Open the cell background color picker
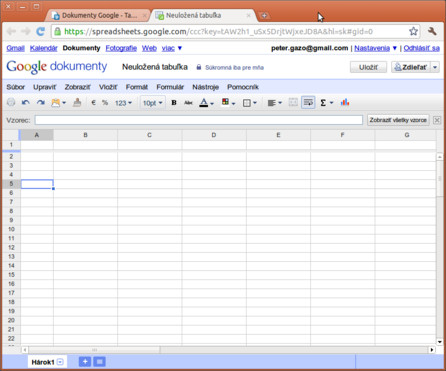 [x=228, y=103]
